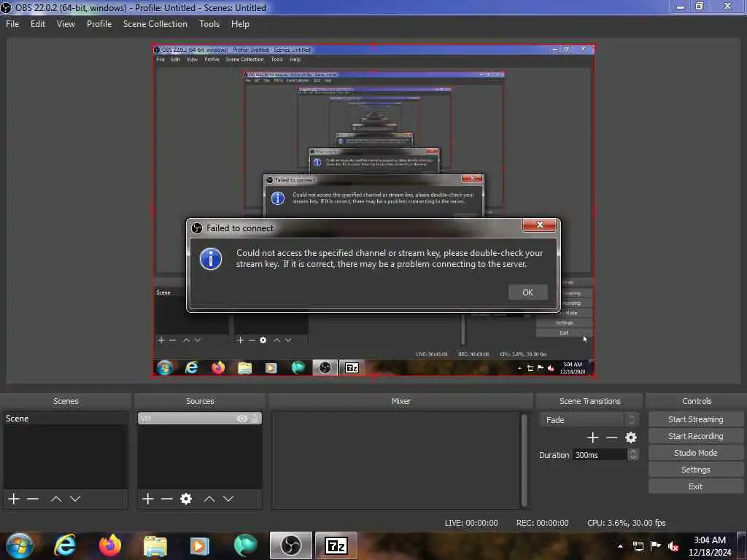Open Windows Explorer from taskbar
Screen dimensions: 747x560
(155, 545)
